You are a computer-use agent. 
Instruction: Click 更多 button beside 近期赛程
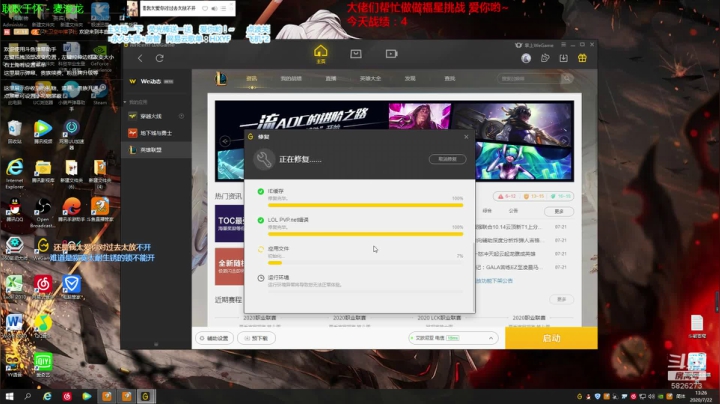[x=562, y=299]
